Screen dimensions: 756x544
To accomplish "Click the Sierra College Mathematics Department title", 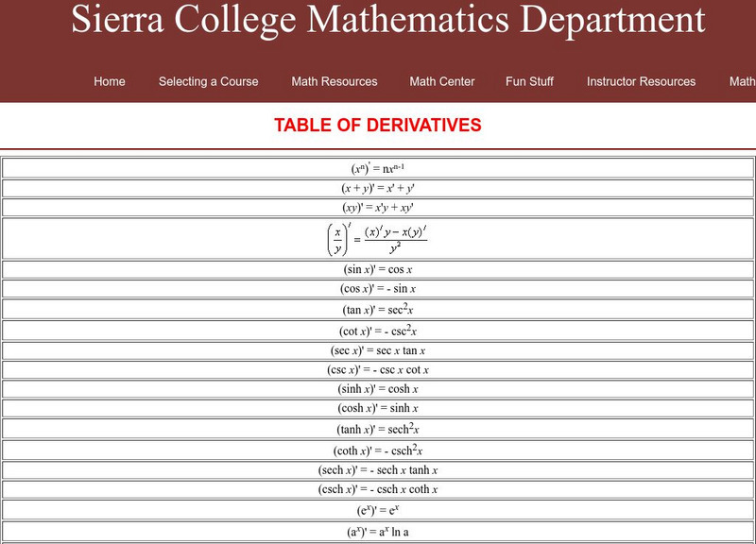I will [x=388, y=19].
